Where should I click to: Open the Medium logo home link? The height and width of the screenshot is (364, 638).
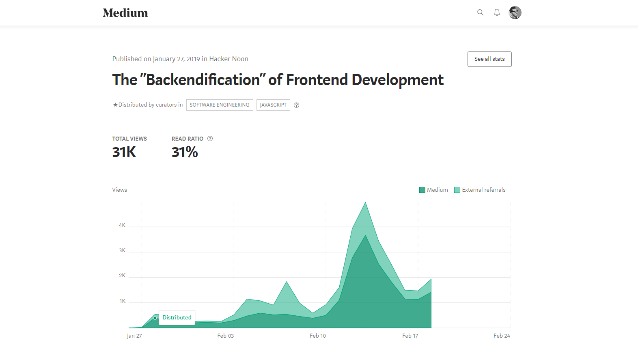pos(125,13)
